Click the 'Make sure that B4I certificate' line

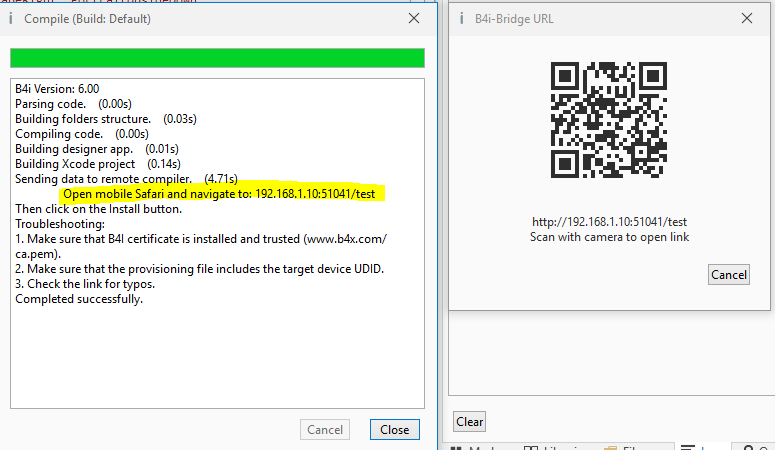tap(201, 246)
